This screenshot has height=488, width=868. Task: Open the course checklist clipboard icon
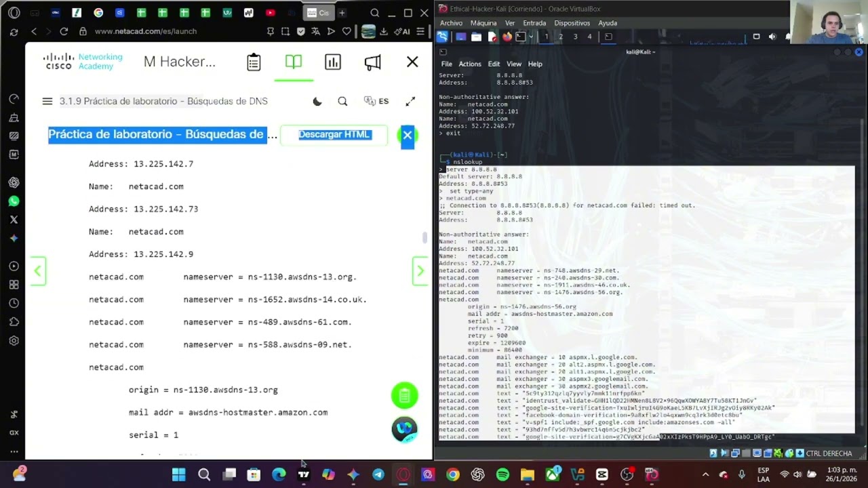click(254, 62)
